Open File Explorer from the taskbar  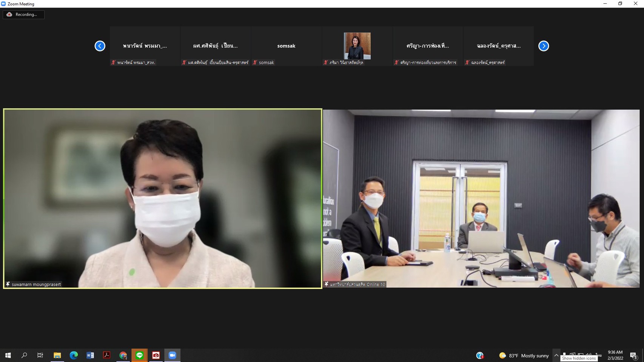pos(57,355)
